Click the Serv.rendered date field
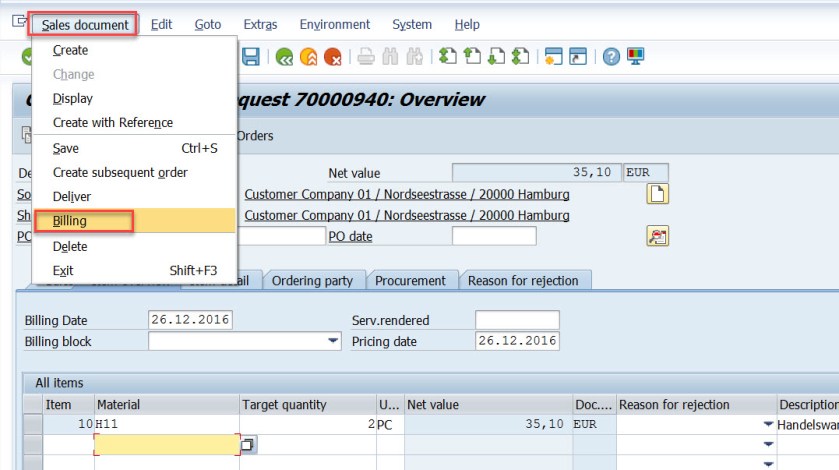The height and width of the screenshot is (470, 839). 517,320
